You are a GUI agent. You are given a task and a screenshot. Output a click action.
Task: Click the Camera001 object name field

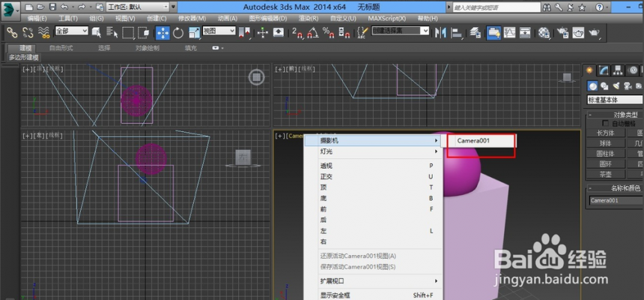(x=616, y=201)
